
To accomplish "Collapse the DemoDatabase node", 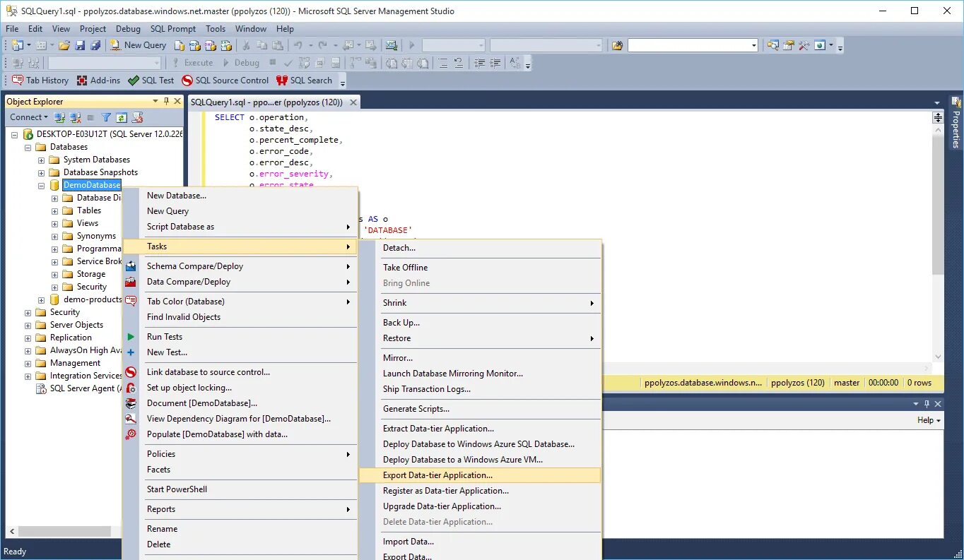I will tap(41, 185).
